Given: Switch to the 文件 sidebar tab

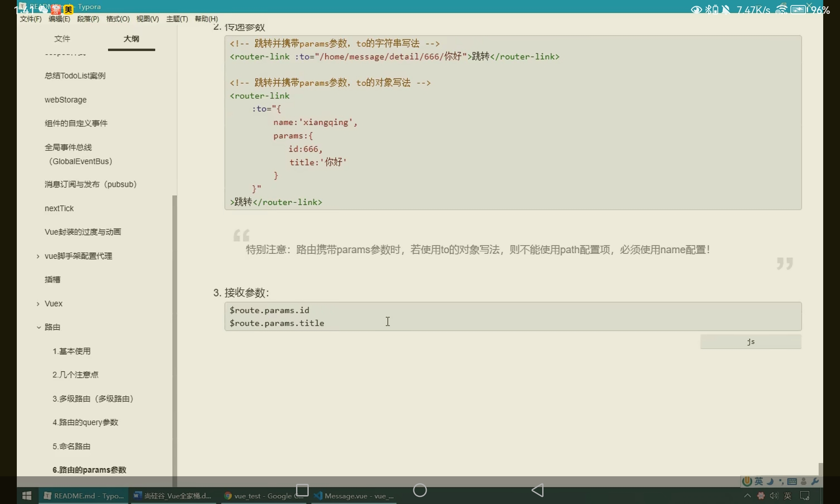Looking at the screenshot, I should pos(62,39).
